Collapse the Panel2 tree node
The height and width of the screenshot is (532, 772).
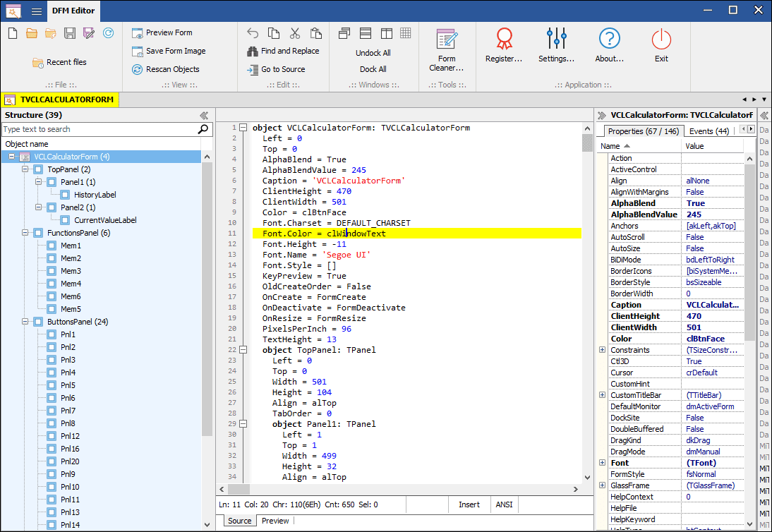(38, 207)
